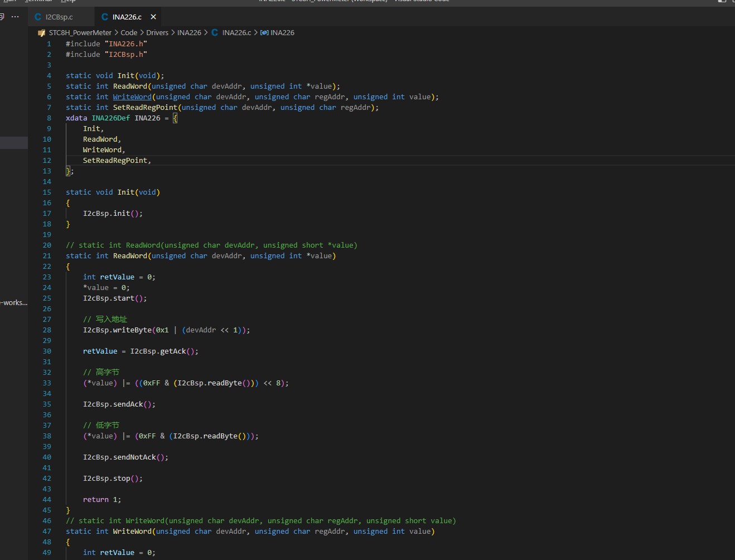
Task: Open the Terminal menu
Action: (37, 1)
